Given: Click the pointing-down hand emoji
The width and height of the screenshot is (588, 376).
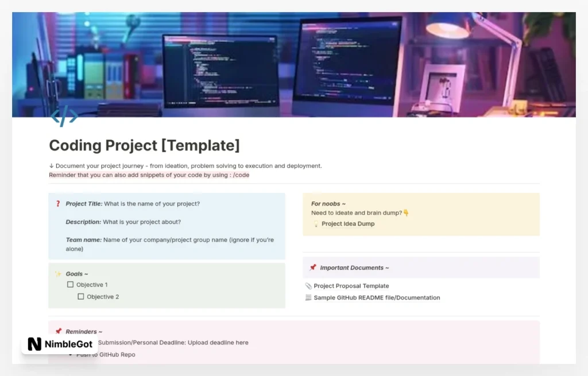Looking at the screenshot, I should [406, 213].
